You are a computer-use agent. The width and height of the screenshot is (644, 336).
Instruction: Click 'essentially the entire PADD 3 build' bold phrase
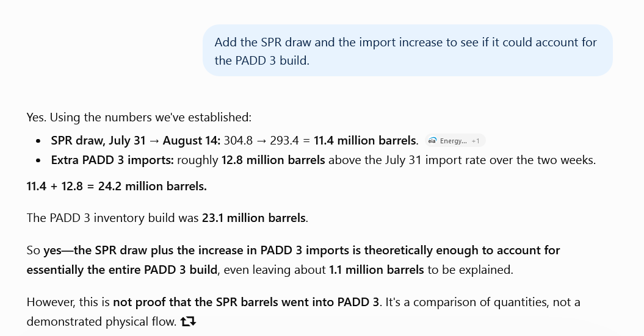(x=122, y=270)
